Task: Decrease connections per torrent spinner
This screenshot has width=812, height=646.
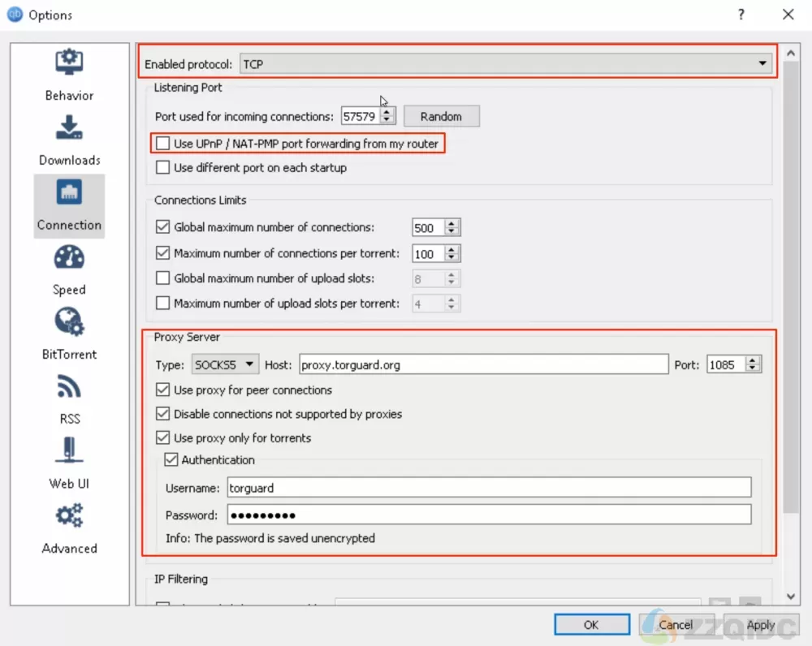Action: 451,257
